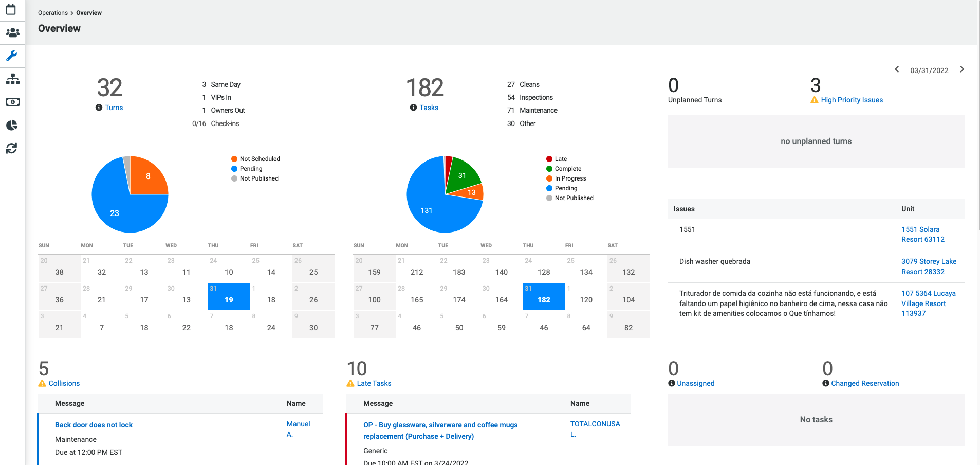Viewport: 980px width, 465px height.
Task: Click the green slice labeled 31 in tasks pie
Action: pyautogui.click(x=461, y=176)
